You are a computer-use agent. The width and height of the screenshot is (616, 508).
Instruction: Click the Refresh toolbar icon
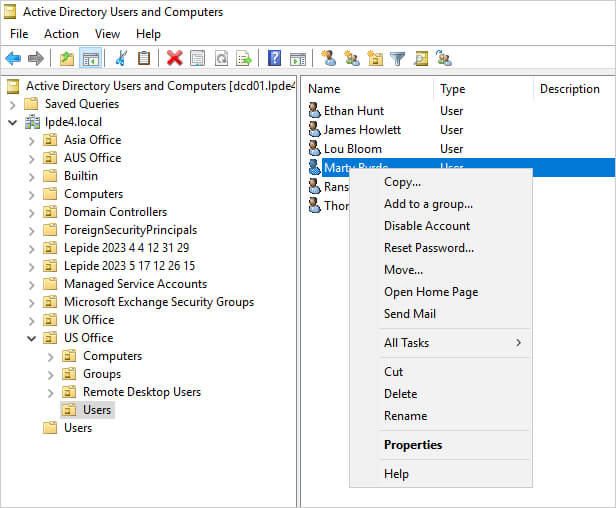[221, 59]
